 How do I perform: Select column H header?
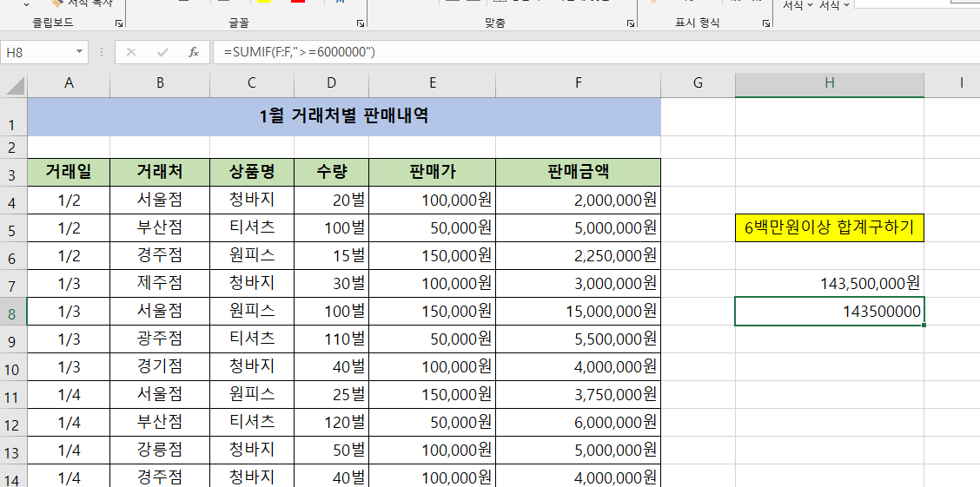tap(830, 86)
